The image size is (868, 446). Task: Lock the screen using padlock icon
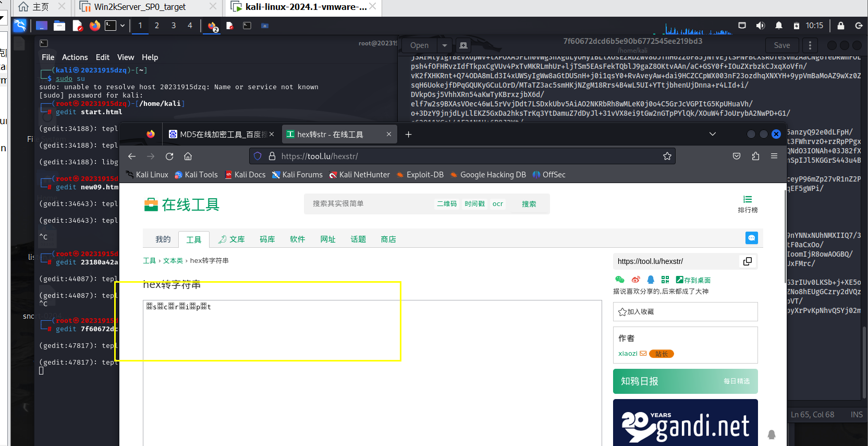point(841,26)
